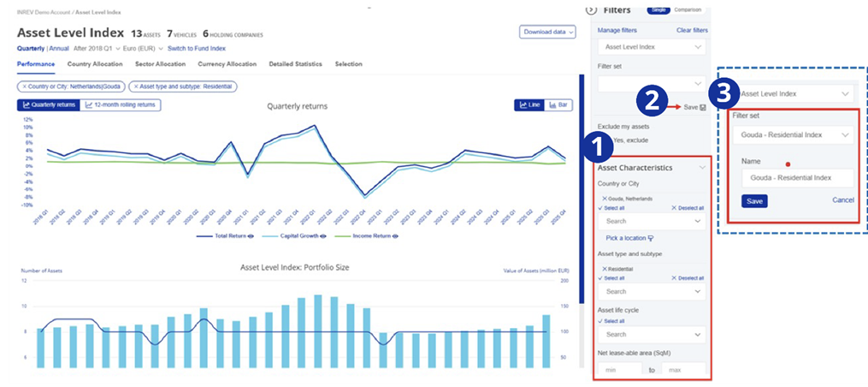This screenshot has width=868, height=387.
Task: Open the Download data dropdown
Action: 546,32
